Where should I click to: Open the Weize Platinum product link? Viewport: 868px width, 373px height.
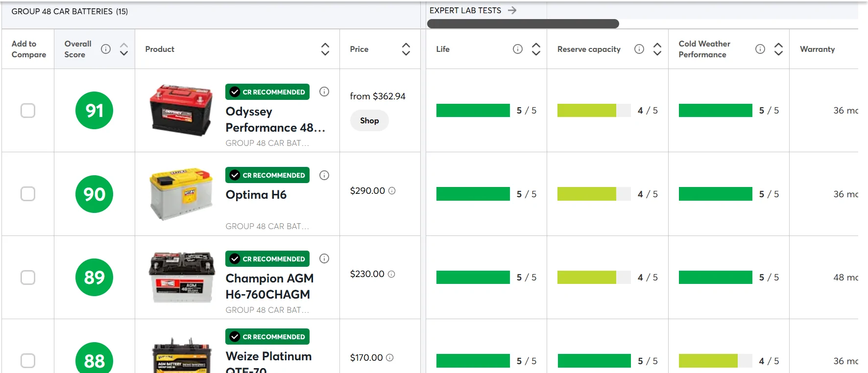[268, 361]
